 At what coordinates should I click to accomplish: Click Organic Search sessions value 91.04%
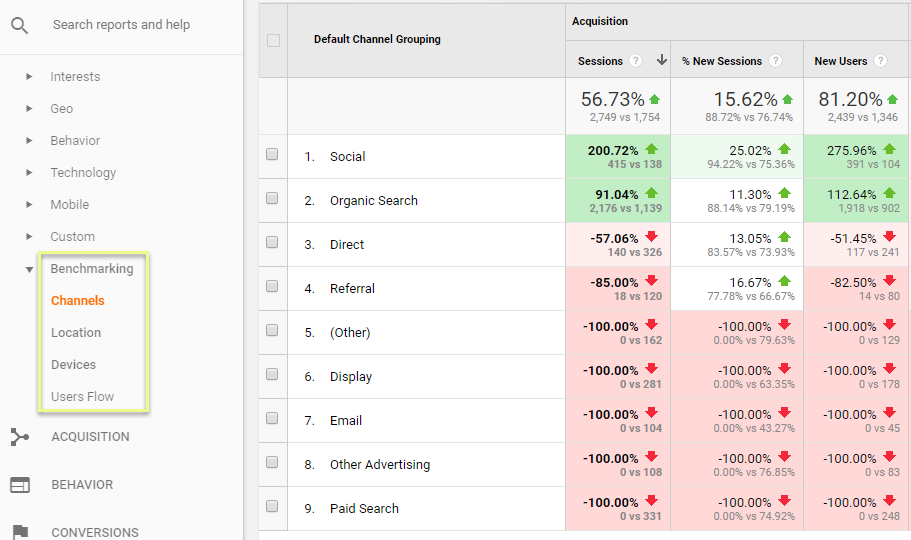(x=616, y=195)
